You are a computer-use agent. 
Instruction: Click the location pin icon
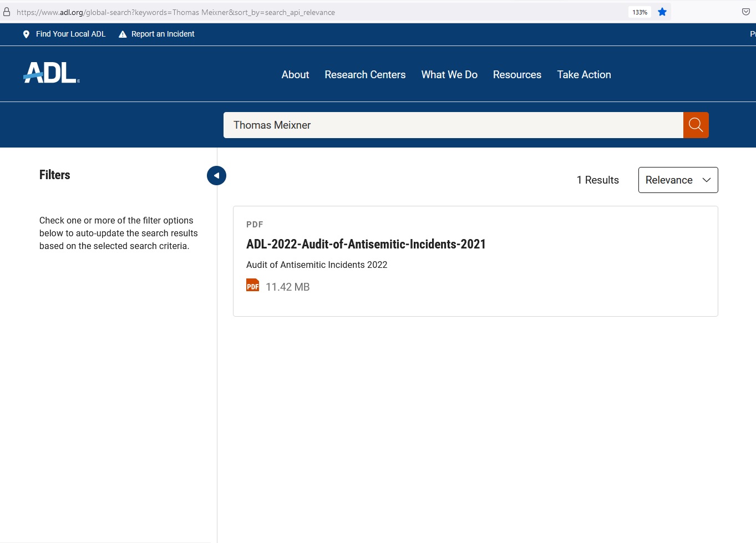click(26, 34)
